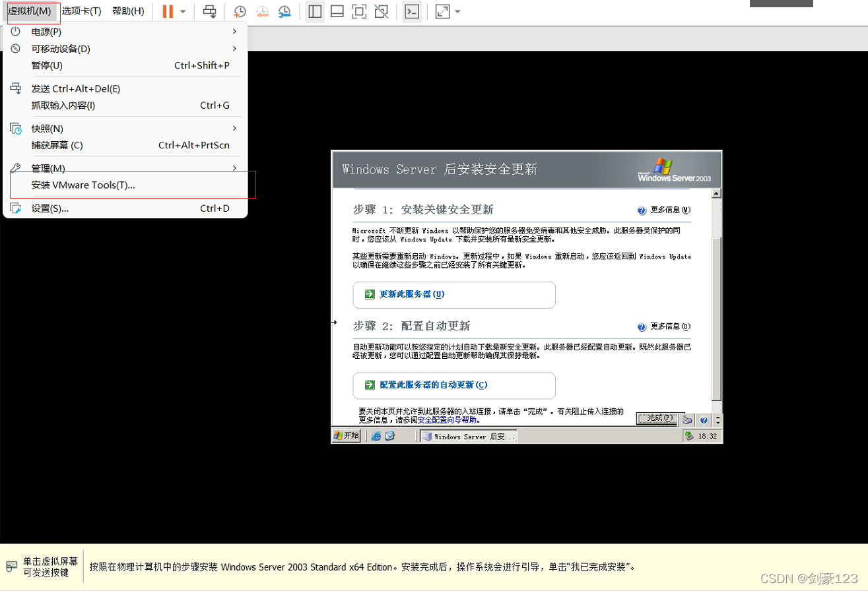868x591 pixels.
Task: Click the Send Ctrl+Alt+Del toolbar icon
Action: (209, 11)
